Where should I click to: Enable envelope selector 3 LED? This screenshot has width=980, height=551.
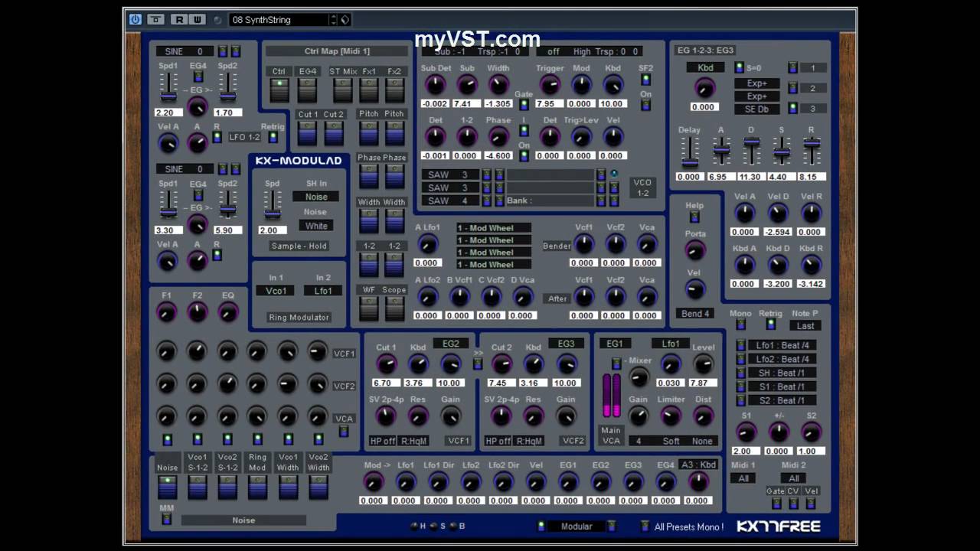click(793, 108)
